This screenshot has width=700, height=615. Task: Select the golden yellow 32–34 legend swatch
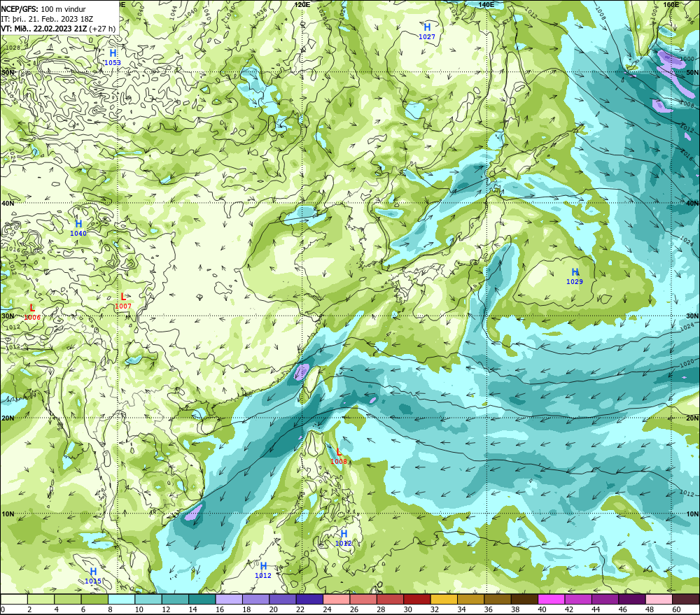[444, 600]
